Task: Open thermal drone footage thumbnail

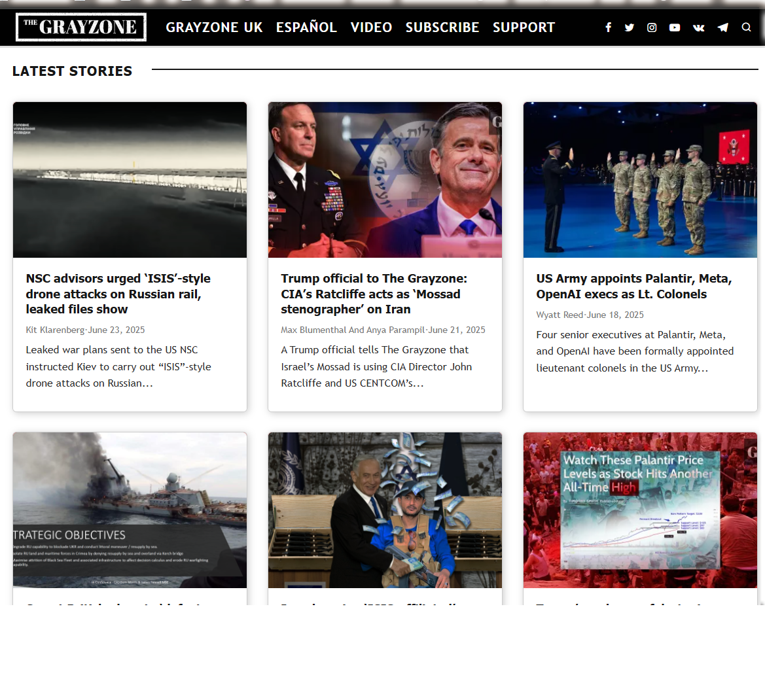Action: point(130,179)
